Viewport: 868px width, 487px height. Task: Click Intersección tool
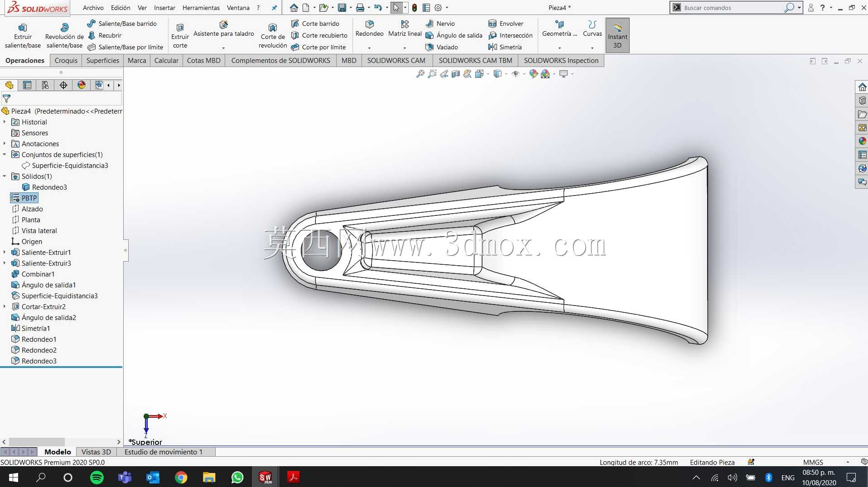point(510,35)
